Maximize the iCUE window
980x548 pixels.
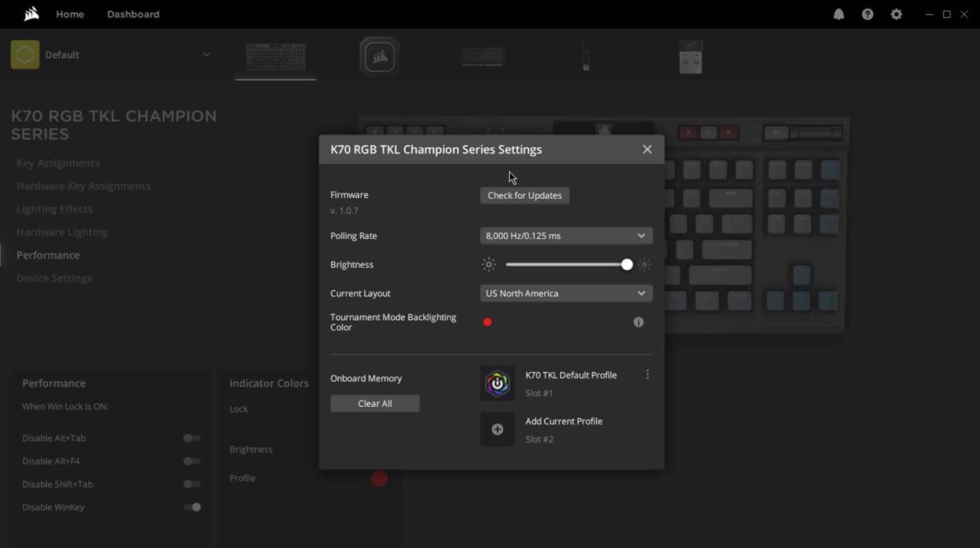click(947, 14)
